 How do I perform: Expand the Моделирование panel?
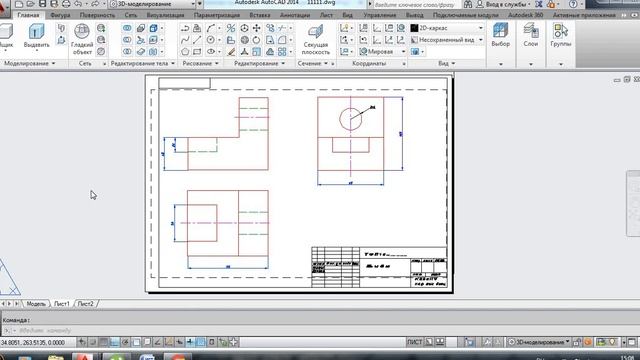pyautogui.click(x=29, y=64)
